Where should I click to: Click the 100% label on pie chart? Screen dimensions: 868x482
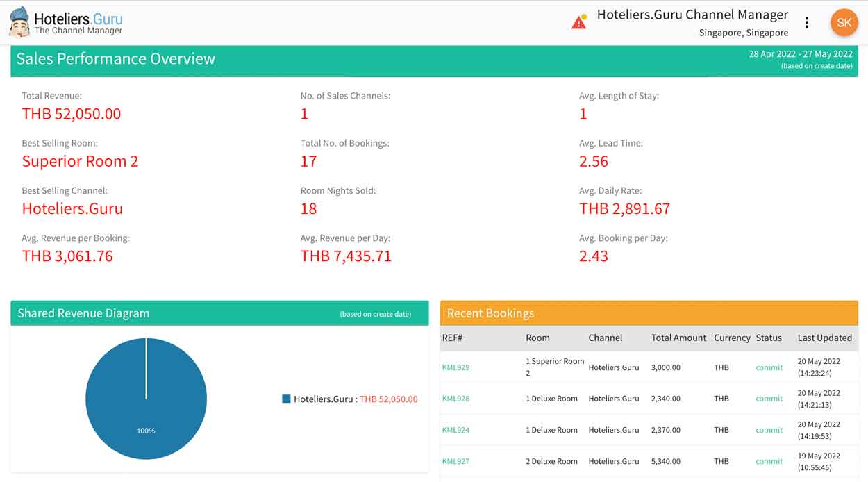point(146,431)
